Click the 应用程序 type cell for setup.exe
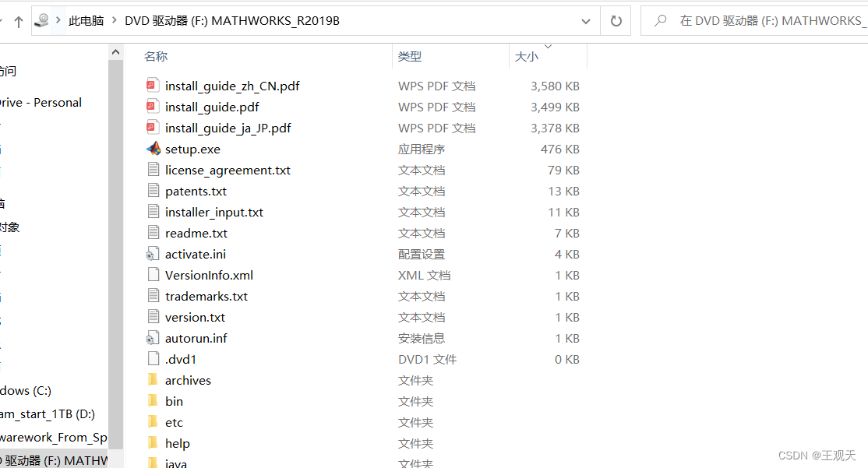Viewport: 868px width, 468px height. tap(422, 150)
